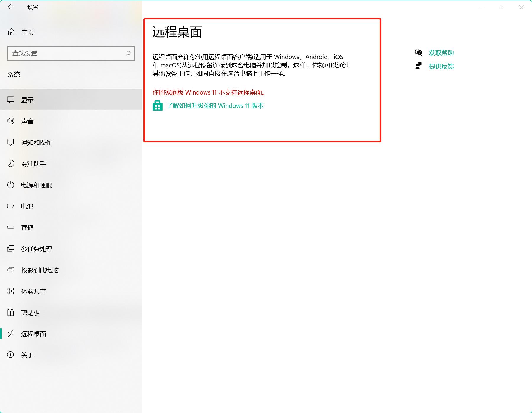Click the clipboard icon beside 剪贴板
The width and height of the screenshot is (532, 413).
[11, 312]
